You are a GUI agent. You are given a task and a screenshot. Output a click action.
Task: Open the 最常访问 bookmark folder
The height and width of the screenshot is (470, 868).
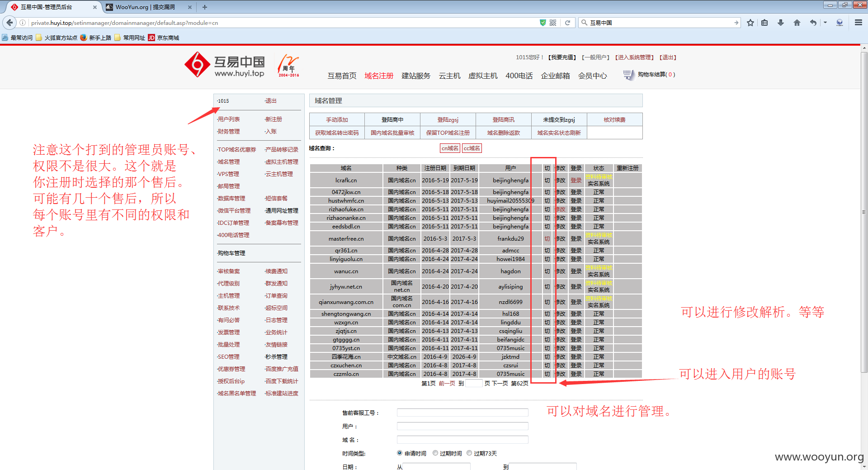tap(18, 38)
